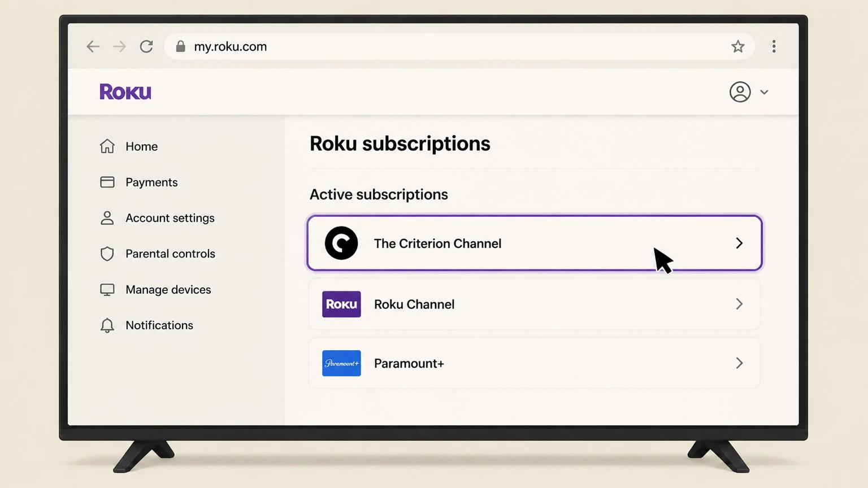Click the Roku logo in header
The height and width of the screenshot is (488, 868).
[125, 91]
